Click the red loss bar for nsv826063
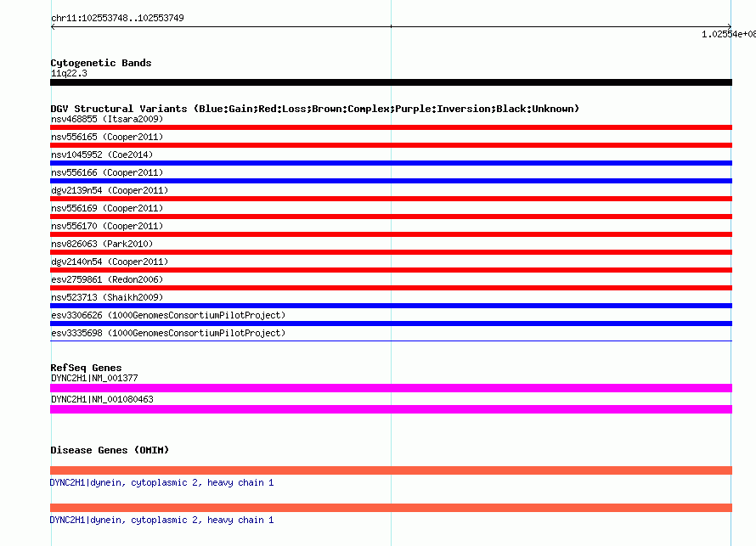The width and height of the screenshot is (756, 546). click(x=391, y=252)
